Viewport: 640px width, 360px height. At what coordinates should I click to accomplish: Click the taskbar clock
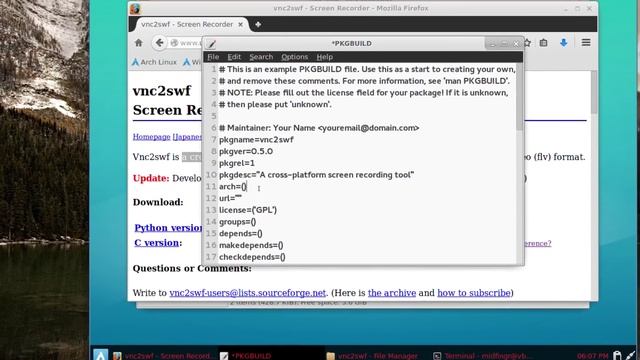[x=593, y=356]
